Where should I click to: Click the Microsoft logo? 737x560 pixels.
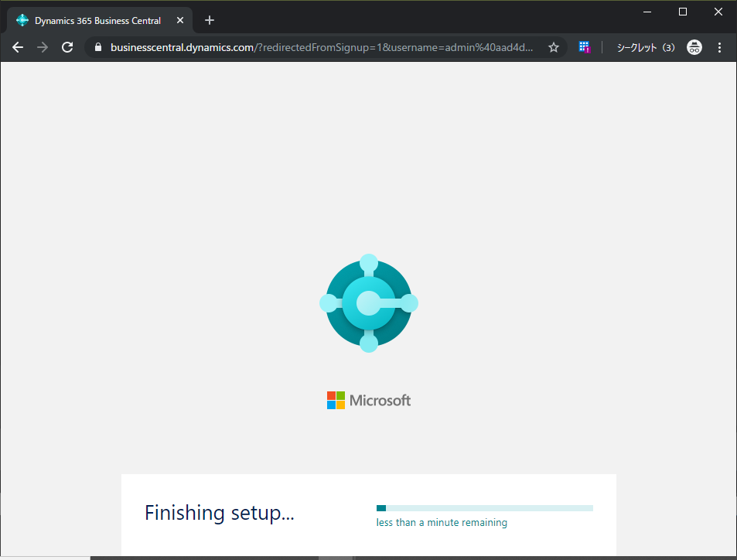[368, 400]
